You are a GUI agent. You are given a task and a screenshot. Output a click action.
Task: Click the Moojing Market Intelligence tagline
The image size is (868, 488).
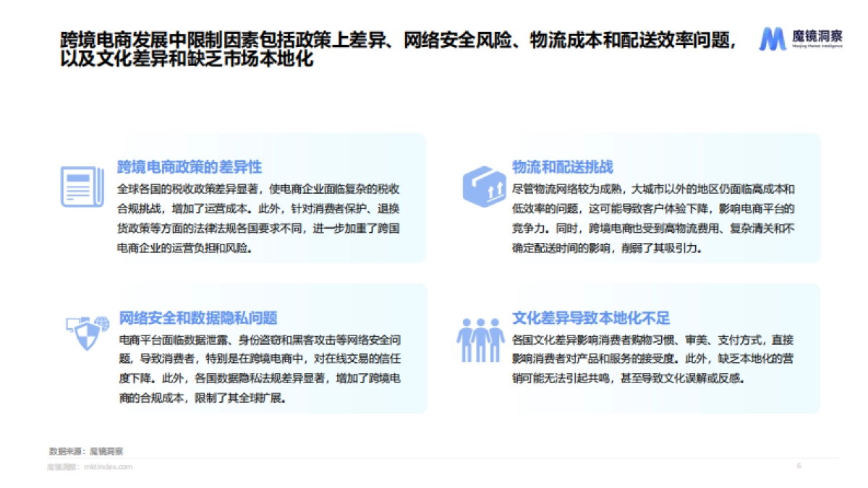coord(817,46)
